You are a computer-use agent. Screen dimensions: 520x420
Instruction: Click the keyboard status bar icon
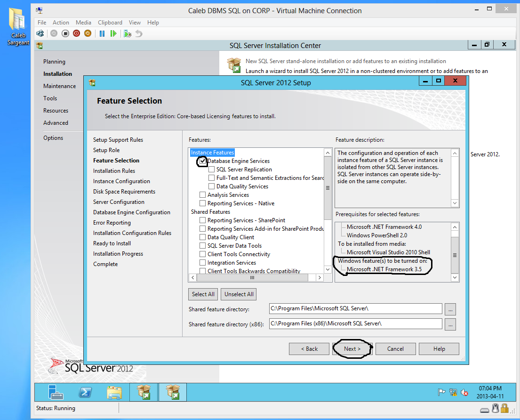[x=484, y=411]
